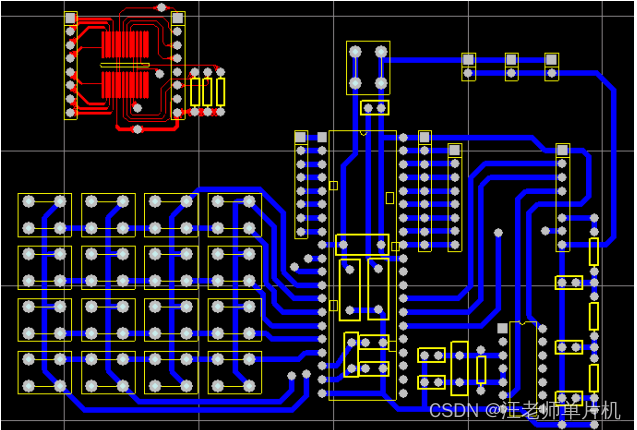The height and width of the screenshot is (430, 637).
Task: Select the two-pad footprint directly above main chip notch
Action: [375, 108]
